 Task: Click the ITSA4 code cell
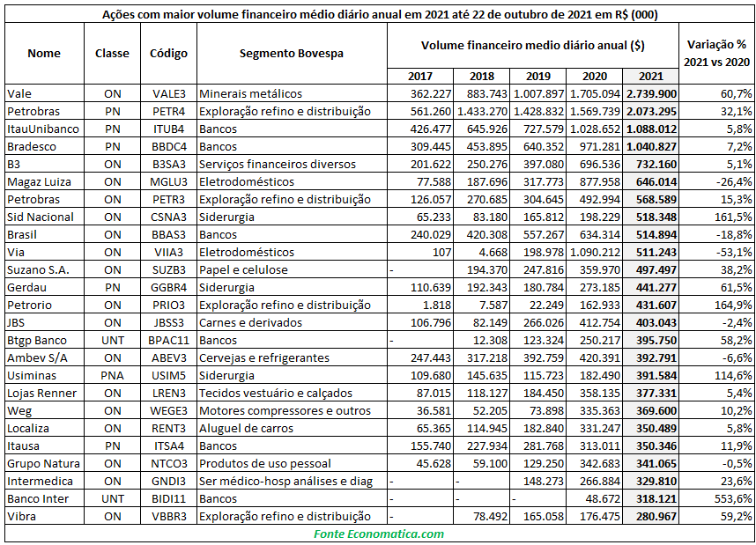tap(169, 446)
